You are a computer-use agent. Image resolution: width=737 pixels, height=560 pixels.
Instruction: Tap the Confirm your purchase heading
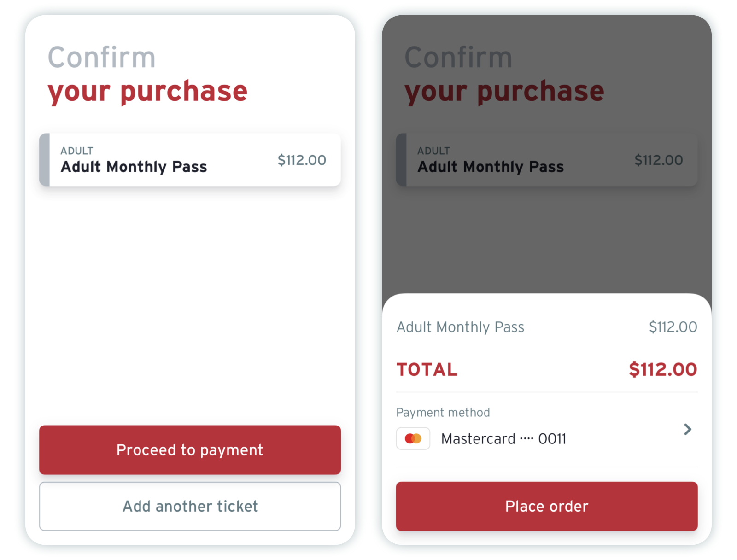[147, 74]
